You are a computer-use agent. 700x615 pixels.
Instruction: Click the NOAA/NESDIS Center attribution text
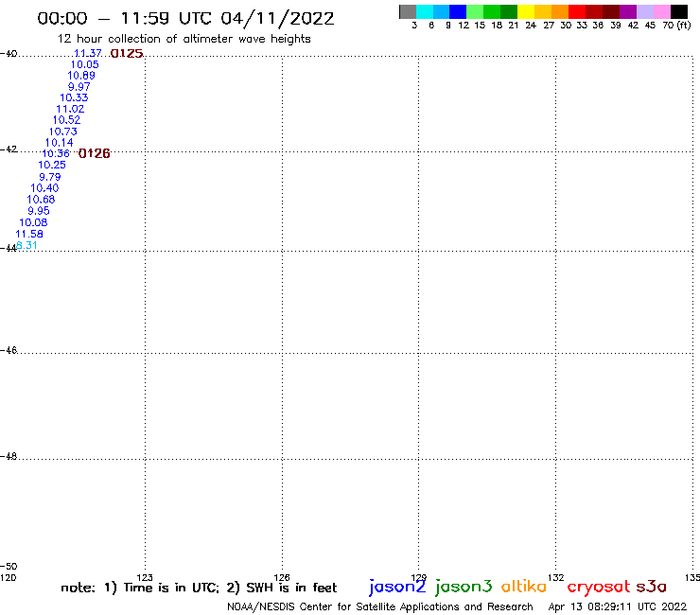(380, 607)
